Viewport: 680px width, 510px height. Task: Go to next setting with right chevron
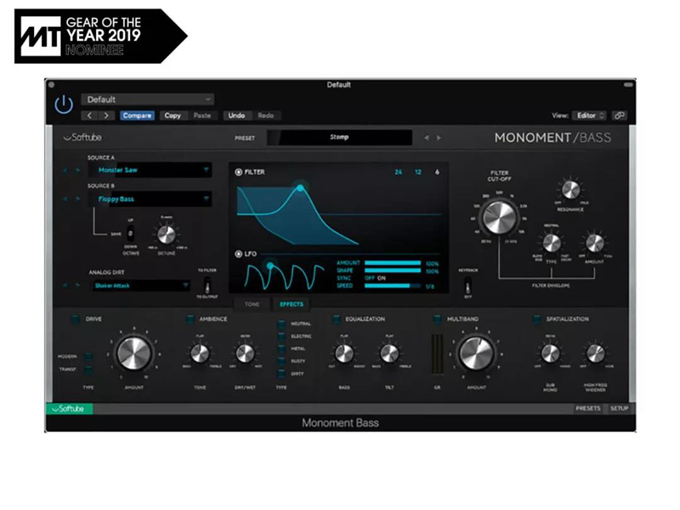coord(106,115)
